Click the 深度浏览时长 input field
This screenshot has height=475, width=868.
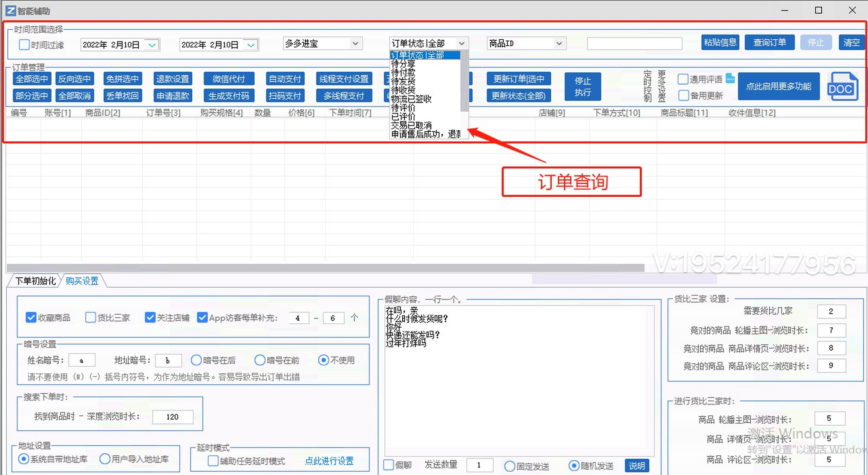point(173,417)
